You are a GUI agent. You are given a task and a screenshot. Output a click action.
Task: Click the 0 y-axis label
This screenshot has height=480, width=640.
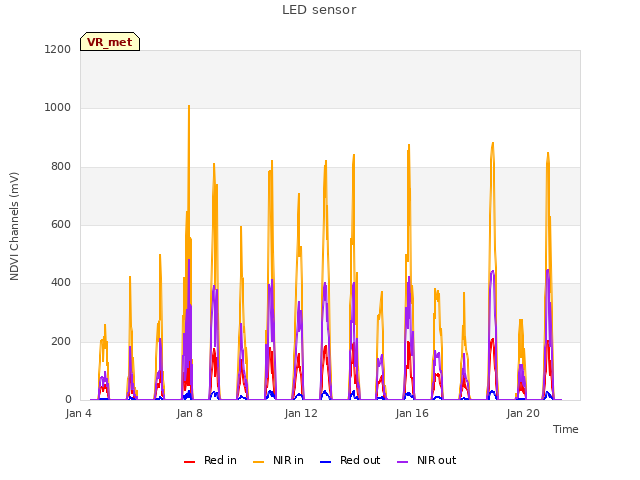click(x=68, y=399)
